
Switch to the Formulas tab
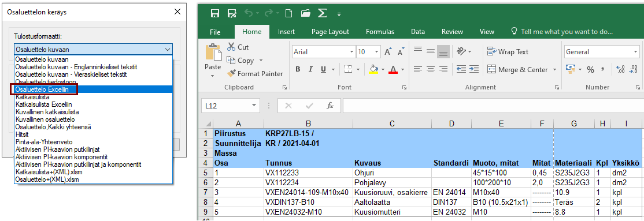[380, 32]
